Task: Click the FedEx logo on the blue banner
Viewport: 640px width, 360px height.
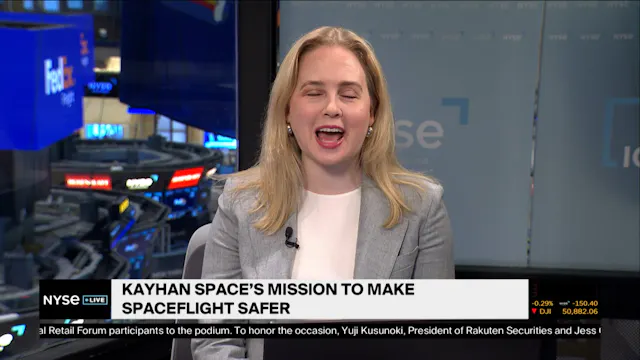Action: click(x=60, y=76)
